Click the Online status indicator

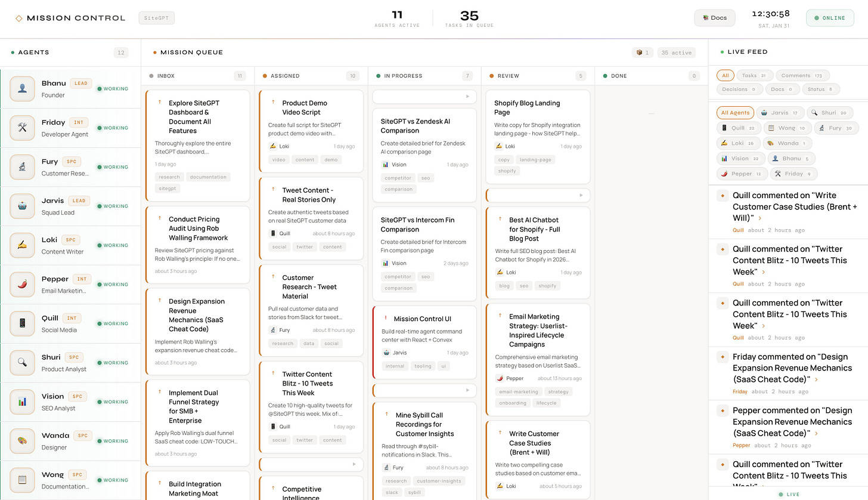(830, 18)
